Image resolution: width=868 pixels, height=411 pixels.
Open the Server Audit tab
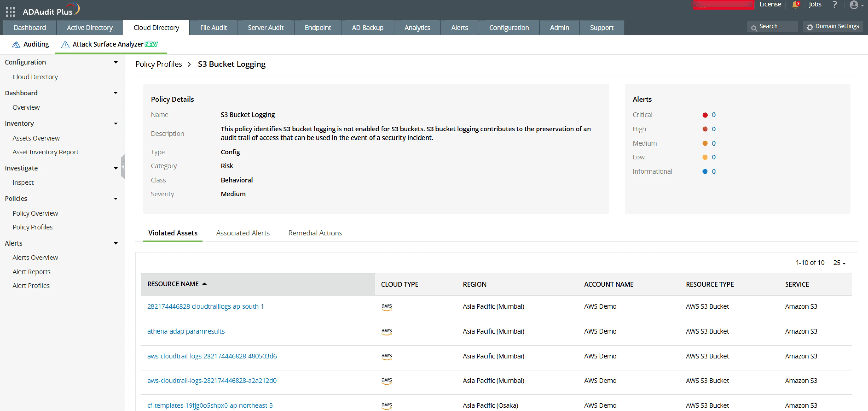[266, 28]
